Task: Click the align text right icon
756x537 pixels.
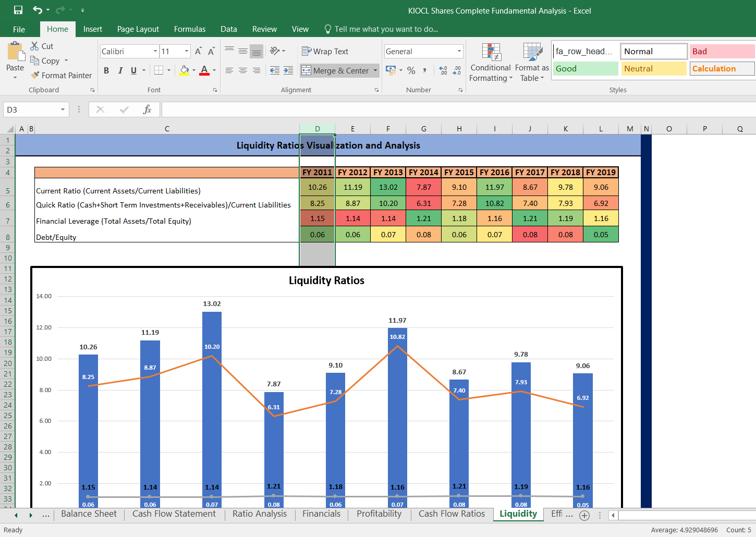Action: 257,70
